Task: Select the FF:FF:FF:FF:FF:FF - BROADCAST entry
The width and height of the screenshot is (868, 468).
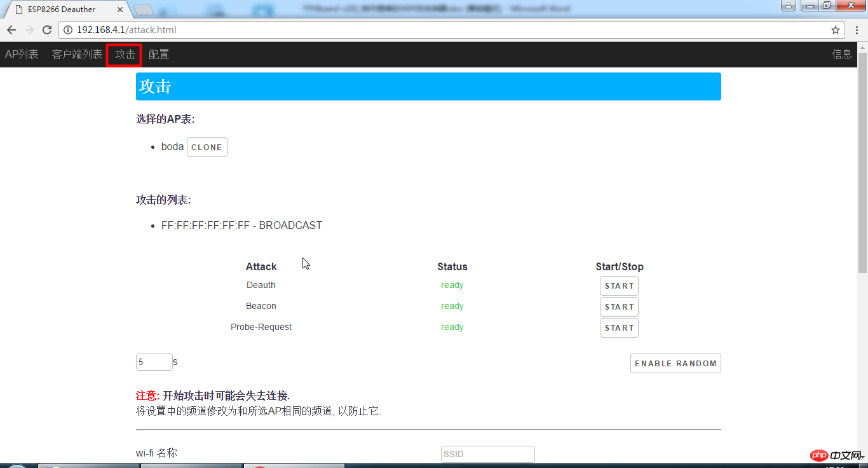Action: (241, 226)
